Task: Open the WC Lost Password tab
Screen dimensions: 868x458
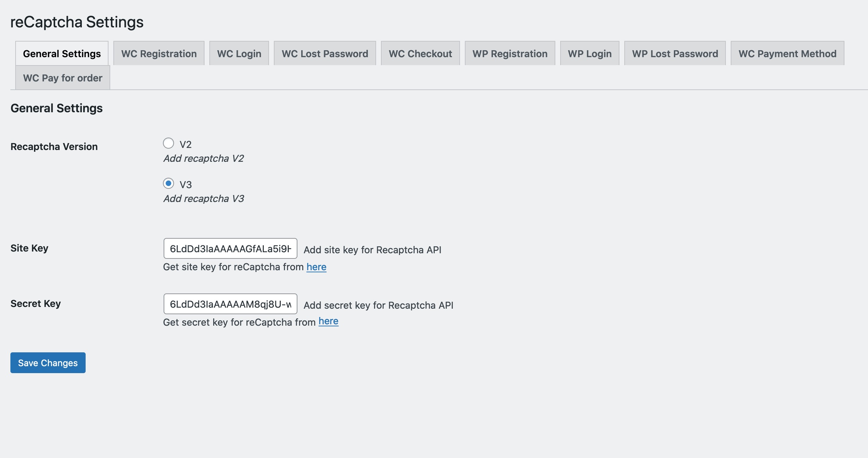Action: click(325, 54)
